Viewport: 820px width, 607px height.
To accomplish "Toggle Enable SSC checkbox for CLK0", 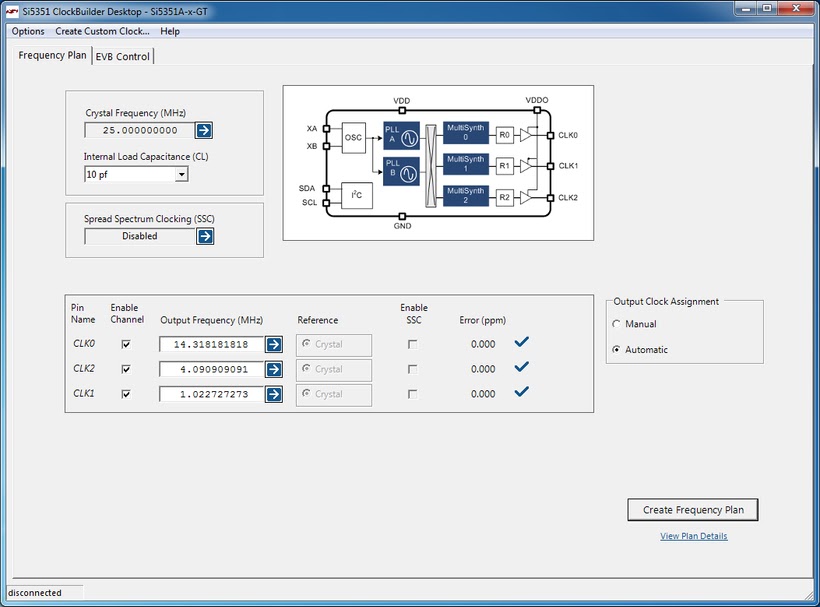I will 413,345.
